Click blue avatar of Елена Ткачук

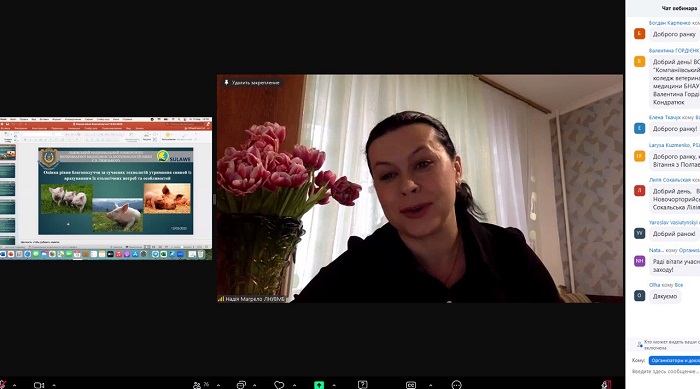coord(639,128)
